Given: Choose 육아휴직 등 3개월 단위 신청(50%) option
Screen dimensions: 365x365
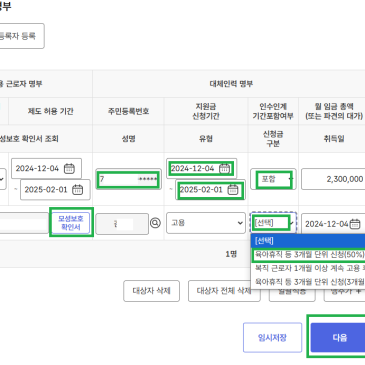Looking at the screenshot, I should pos(309,254).
